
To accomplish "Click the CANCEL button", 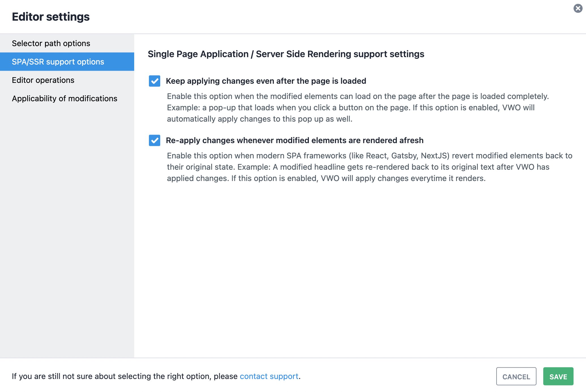I will (x=516, y=376).
